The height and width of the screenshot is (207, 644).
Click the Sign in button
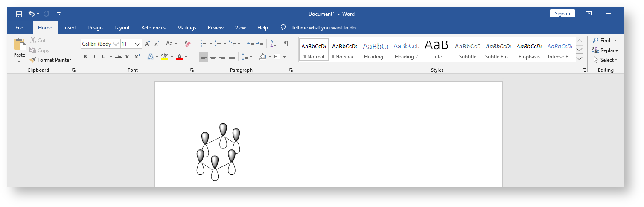coord(562,14)
